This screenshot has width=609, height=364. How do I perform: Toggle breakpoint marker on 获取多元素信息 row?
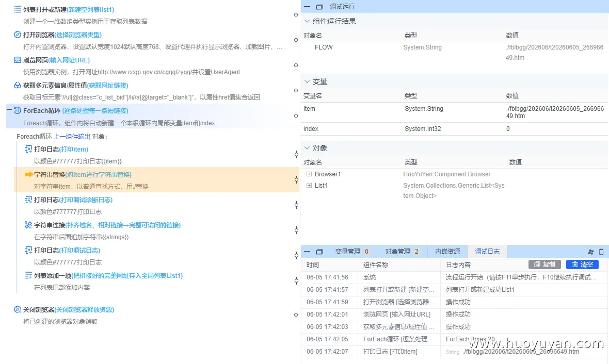[296, 90]
